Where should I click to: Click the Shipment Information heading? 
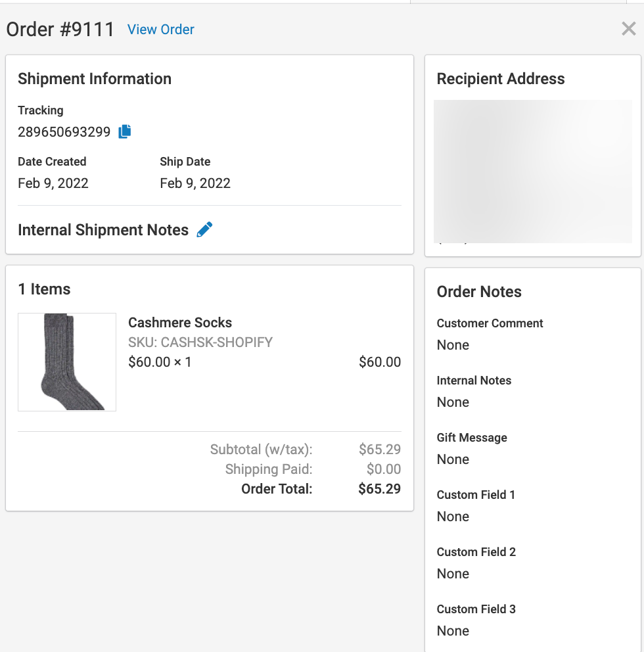pos(95,79)
